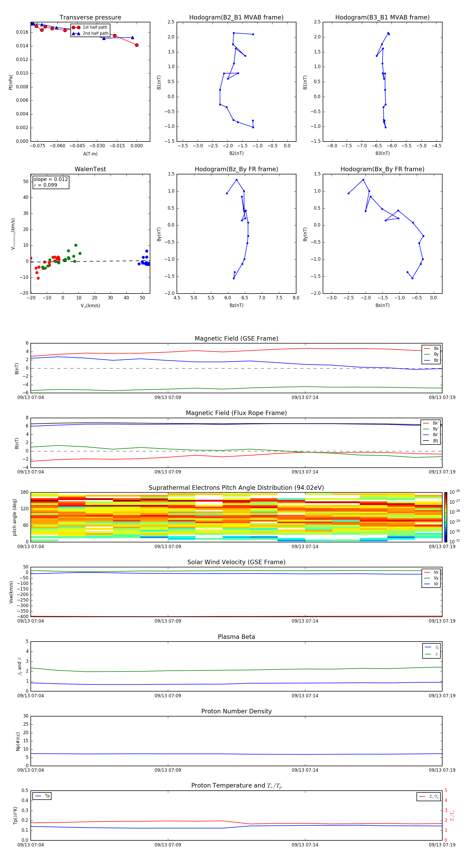Click '−0.075' tick on the A(T·m) axis
Viewport: 473px width, 868px height.
[37, 146]
